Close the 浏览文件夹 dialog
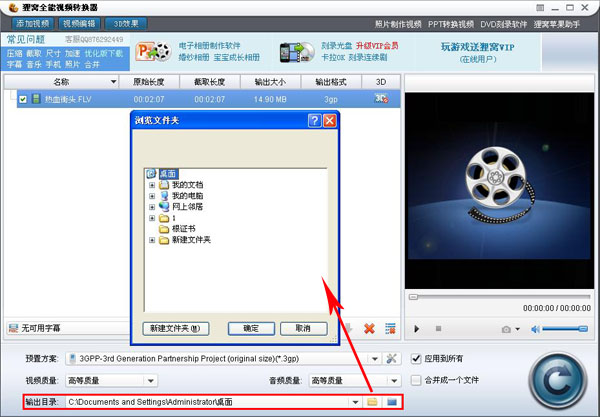Image resolution: width=600 pixels, height=417 pixels. (x=329, y=121)
